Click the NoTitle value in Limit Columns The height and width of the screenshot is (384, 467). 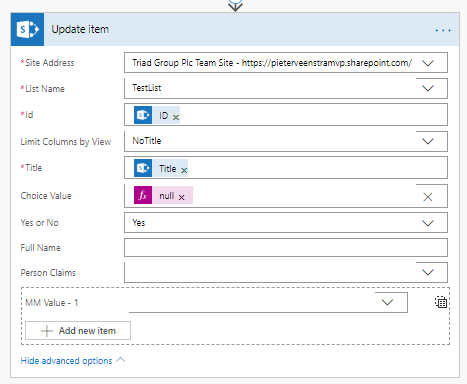(x=147, y=141)
